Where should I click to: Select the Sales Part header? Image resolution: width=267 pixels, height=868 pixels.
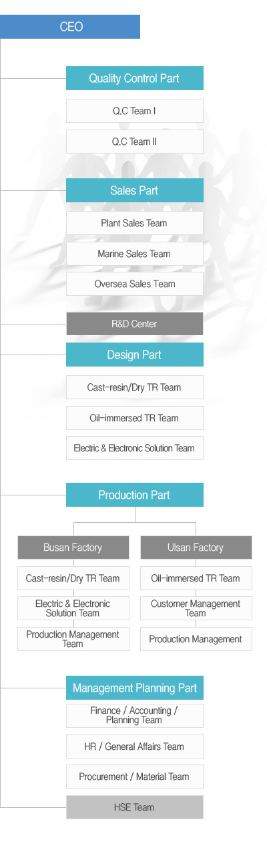[134, 190]
